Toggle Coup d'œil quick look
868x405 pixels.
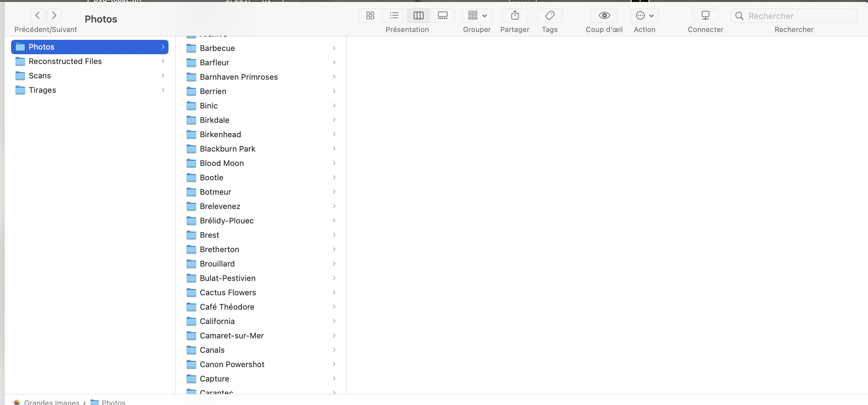click(604, 15)
